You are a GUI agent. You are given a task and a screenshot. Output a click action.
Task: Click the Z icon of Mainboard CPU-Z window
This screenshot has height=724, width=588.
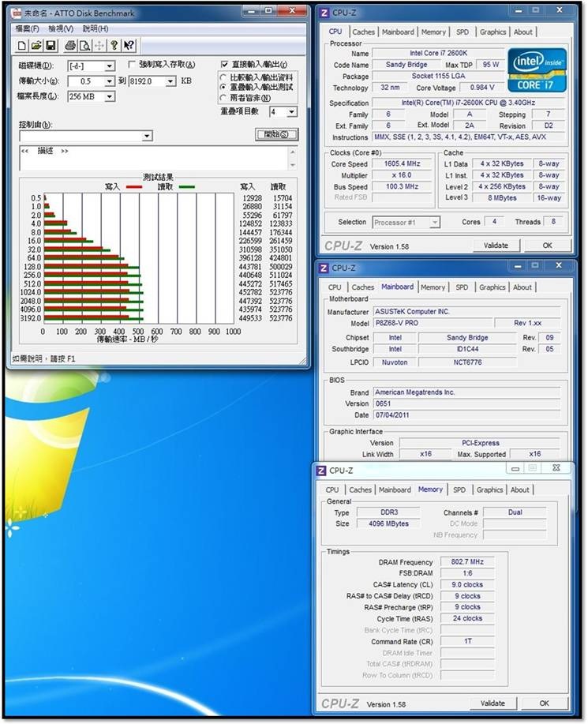click(324, 268)
